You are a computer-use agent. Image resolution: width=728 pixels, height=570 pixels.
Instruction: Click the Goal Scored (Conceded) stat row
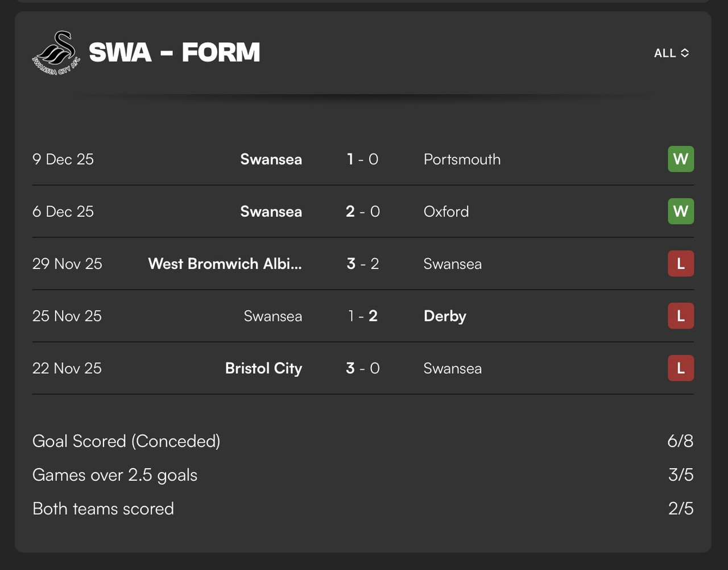363,441
